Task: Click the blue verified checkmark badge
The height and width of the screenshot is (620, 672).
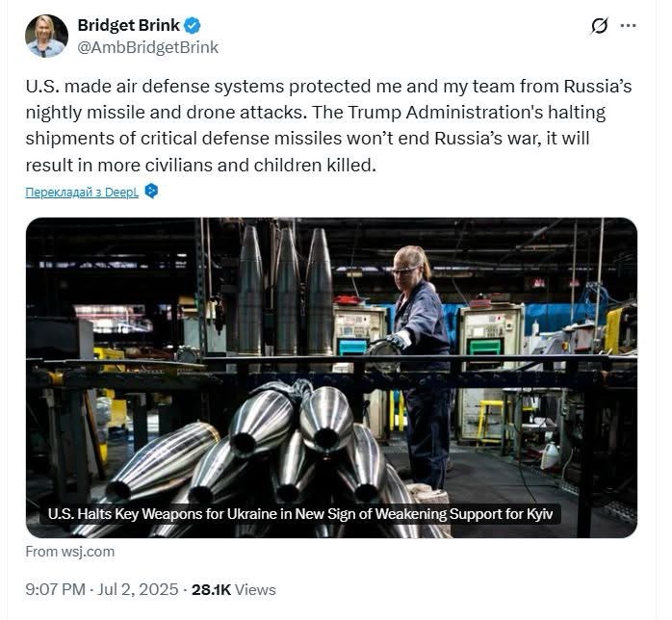Action: tap(194, 26)
